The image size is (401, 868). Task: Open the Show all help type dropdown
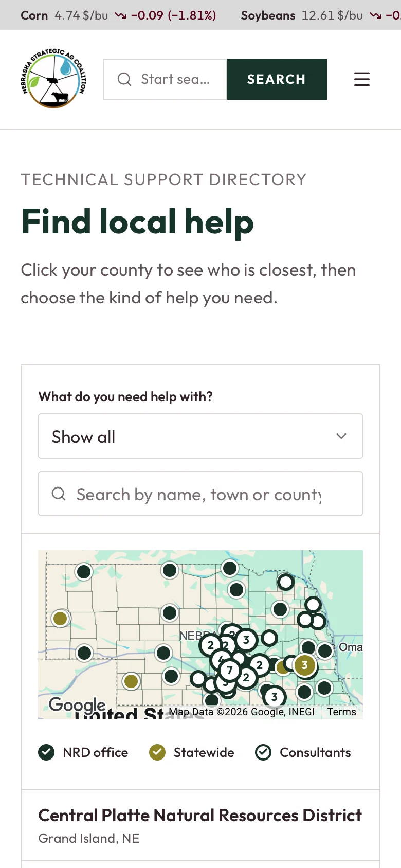tap(200, 436)
